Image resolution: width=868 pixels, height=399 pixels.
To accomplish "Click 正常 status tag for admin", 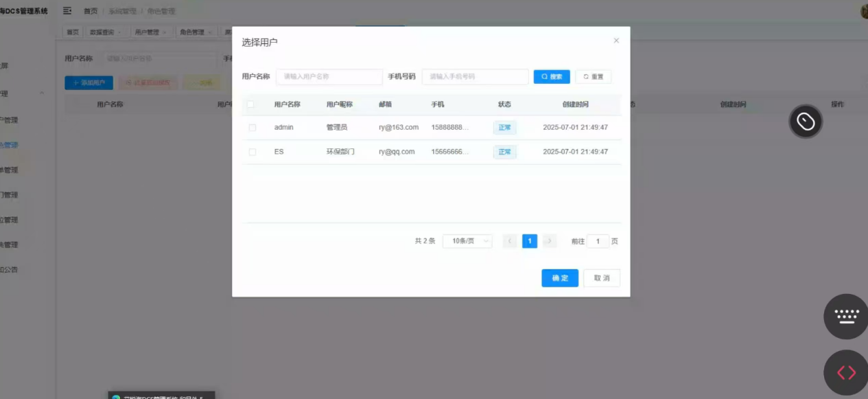I will tap(505, 128).
